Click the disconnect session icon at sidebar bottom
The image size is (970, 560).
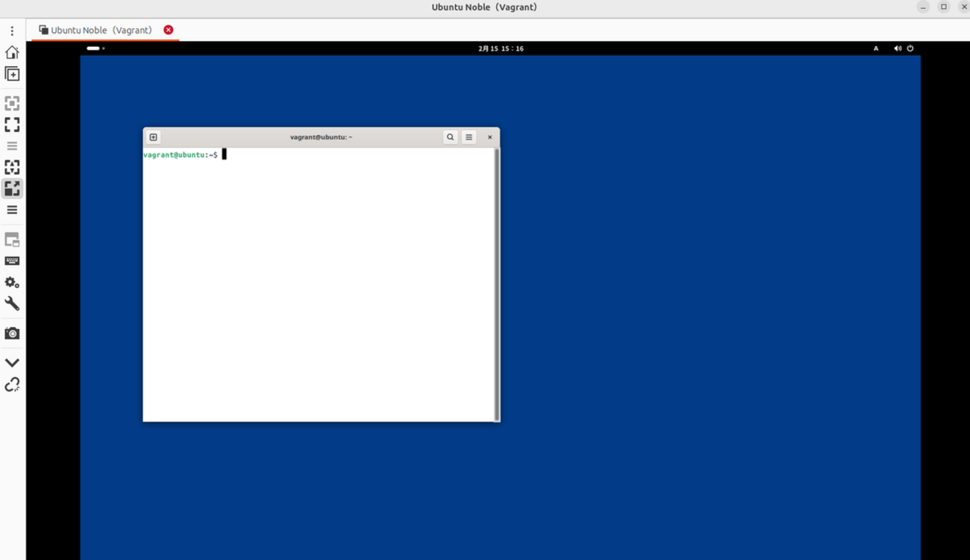tap(12, 385)
